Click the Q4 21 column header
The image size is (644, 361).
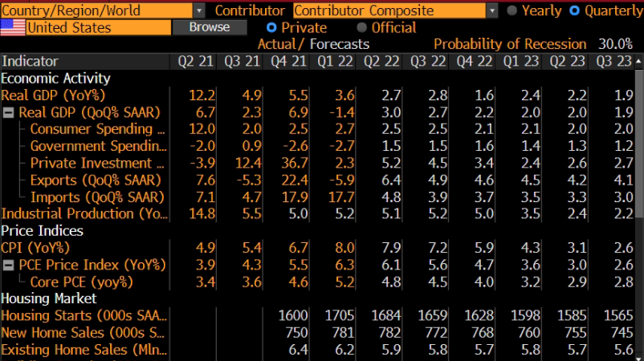click(x=288, y=61)
